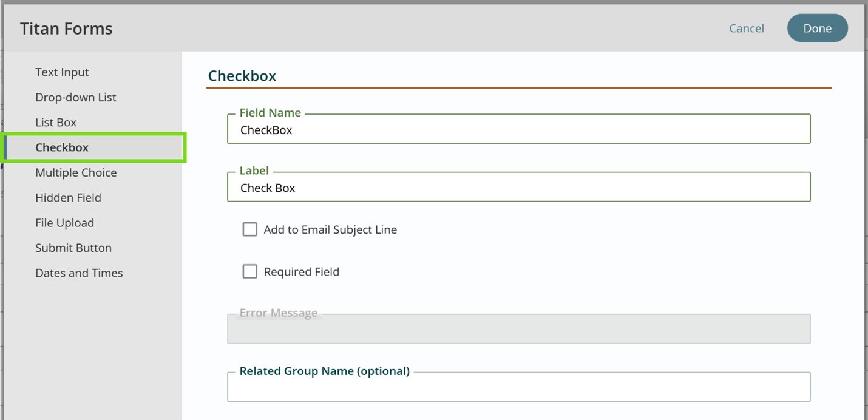Select the Checkbox sidebar item
The image size is (868, 420).
94,147
